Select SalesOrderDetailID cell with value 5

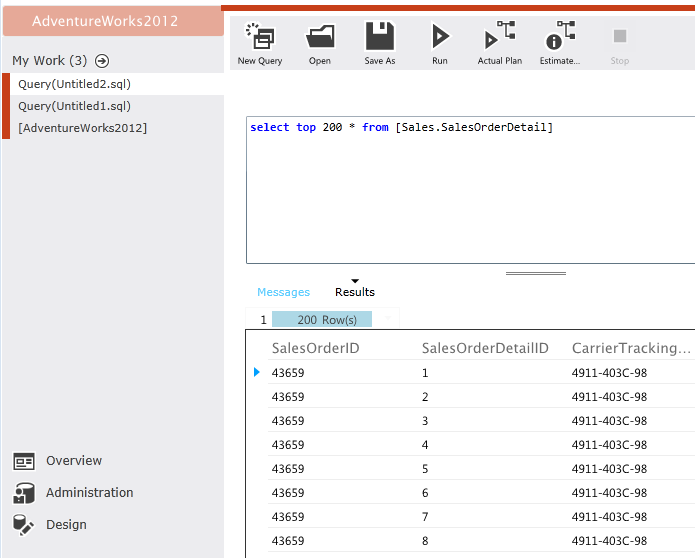pyautogui.click(x=425, y=468)
